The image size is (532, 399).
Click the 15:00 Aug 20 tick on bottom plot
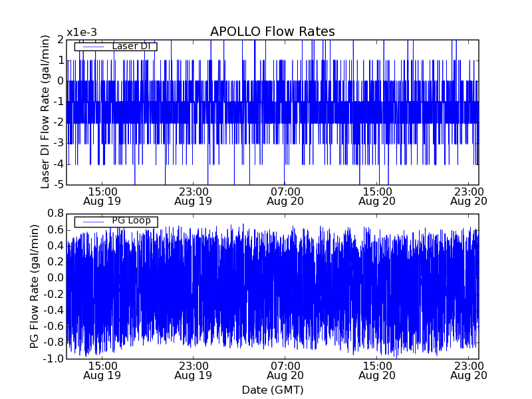tap(377, 370)
